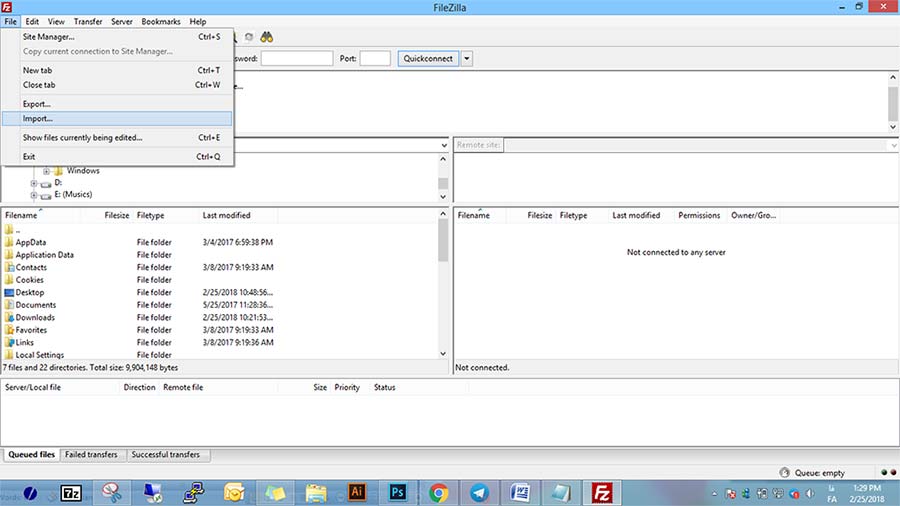900x506 pixels.
Task: Sort remote list by Permissions column
Action: pyautogui.click(x=699, y=215)
